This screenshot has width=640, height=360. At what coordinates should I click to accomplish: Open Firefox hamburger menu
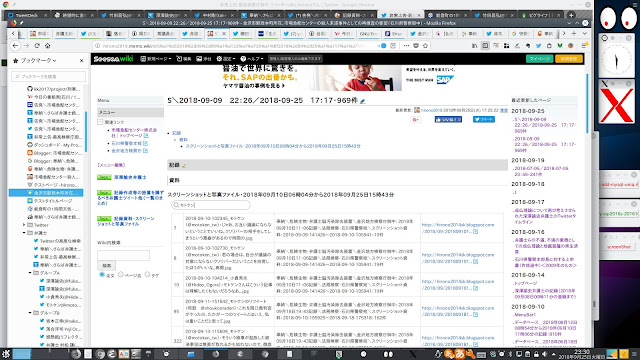point(584,46)
